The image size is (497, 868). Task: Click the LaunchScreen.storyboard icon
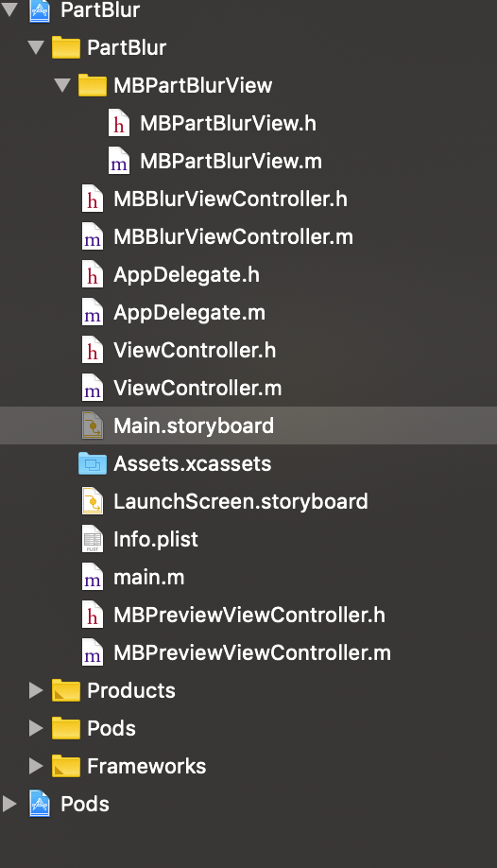pos(93,501)
